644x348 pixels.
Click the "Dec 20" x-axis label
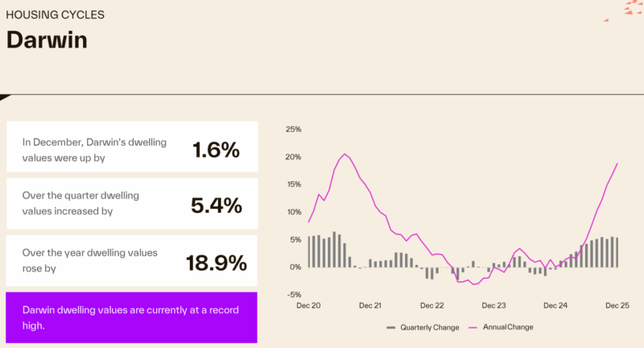[x=309, y=306]
